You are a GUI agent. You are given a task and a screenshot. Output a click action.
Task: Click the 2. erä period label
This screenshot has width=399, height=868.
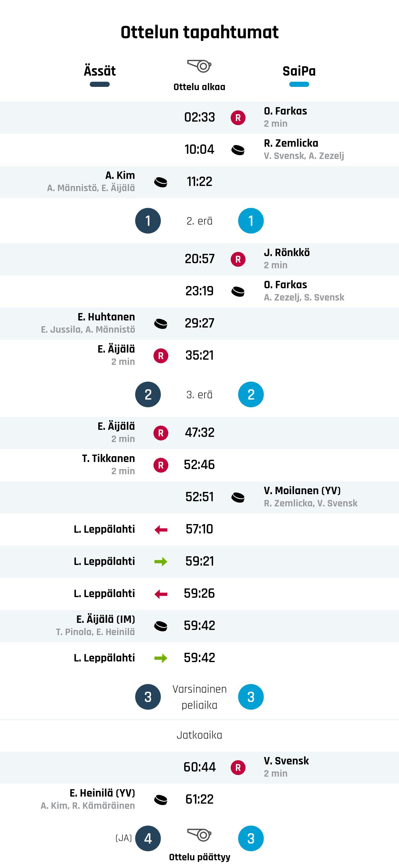(x=199, y=221)
